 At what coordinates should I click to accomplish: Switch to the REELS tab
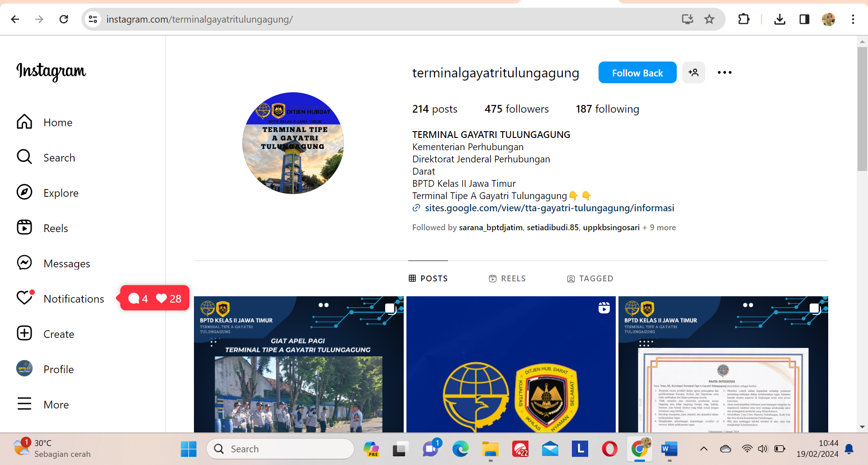click(x=507, y=279)
